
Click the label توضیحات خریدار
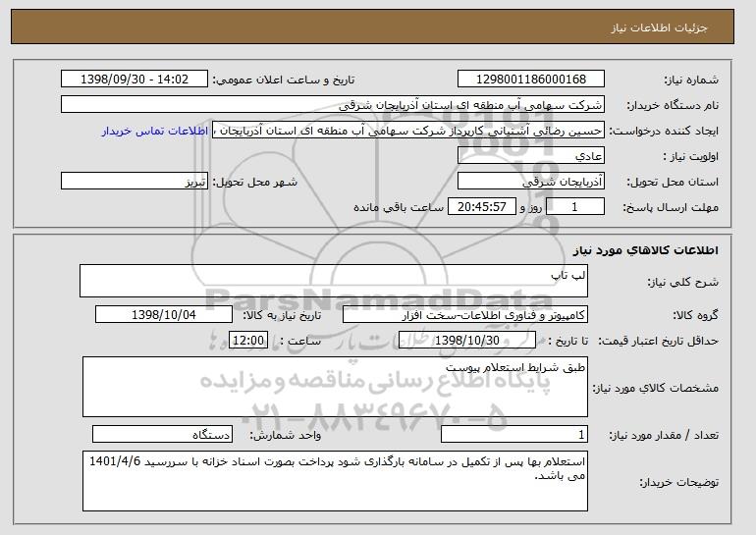tap(678, 482)
